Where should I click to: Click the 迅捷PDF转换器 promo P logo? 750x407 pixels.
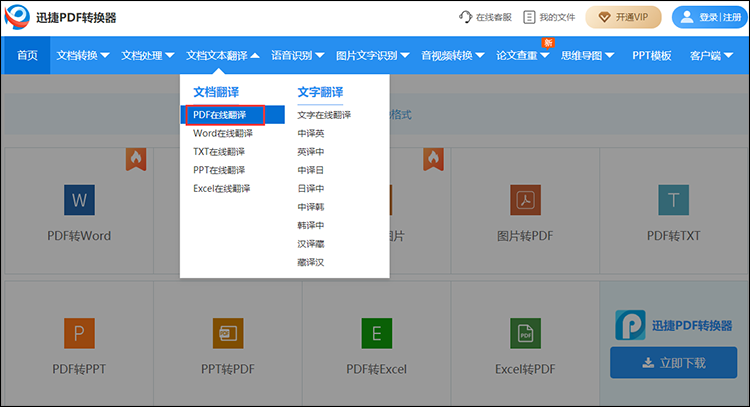630,325
